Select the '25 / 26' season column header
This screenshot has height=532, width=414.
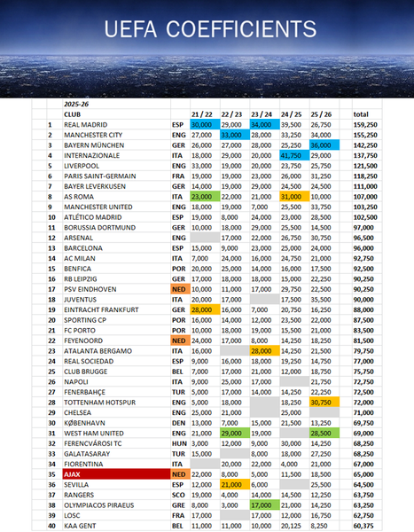321,114
